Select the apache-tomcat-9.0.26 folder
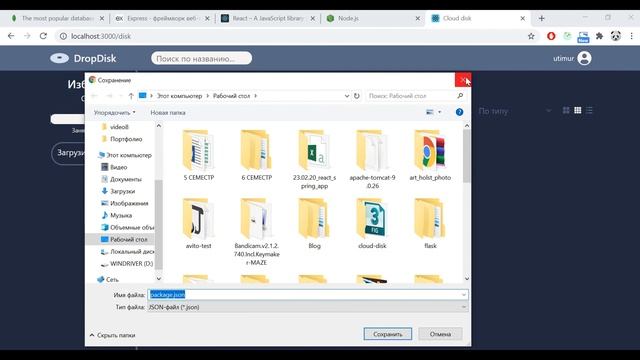The width and height of the screenshot is (640, 360). 372,159
